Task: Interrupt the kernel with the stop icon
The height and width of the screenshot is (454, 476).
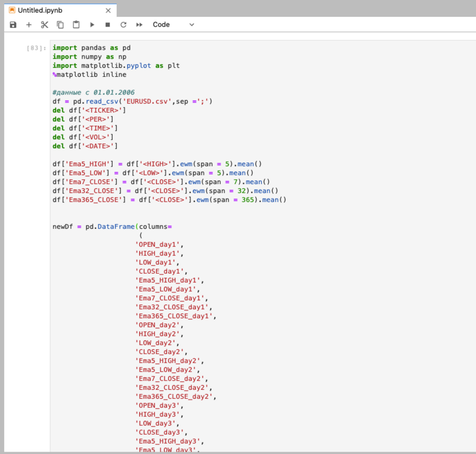Action: coord(108,25)
